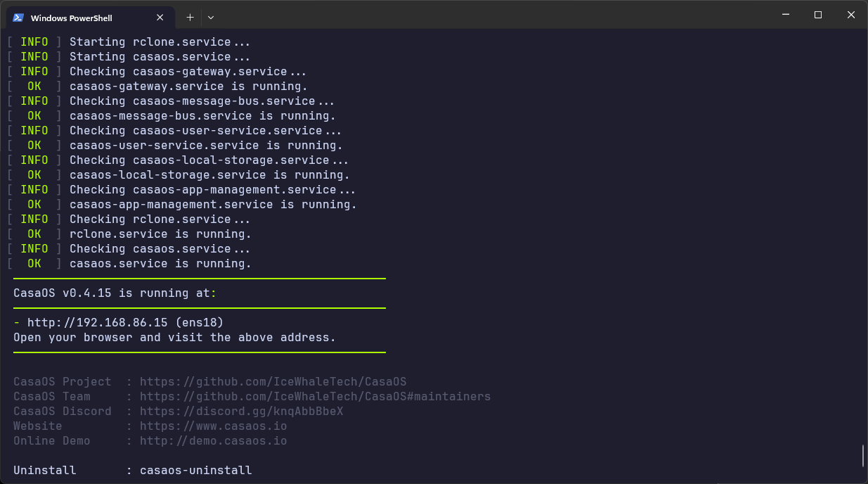Minimize the terminal window
This screenshot has width=868, height=484.
coord(786,15)
